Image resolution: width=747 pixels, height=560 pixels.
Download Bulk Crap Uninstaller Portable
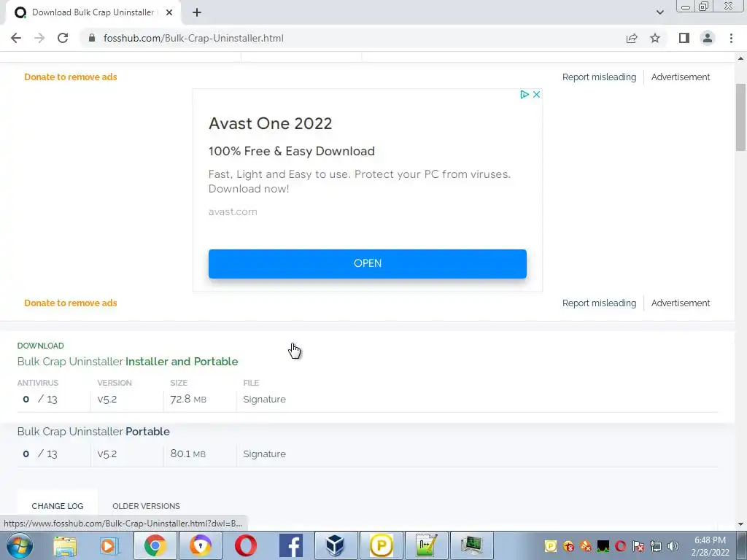tap(93, 432)
